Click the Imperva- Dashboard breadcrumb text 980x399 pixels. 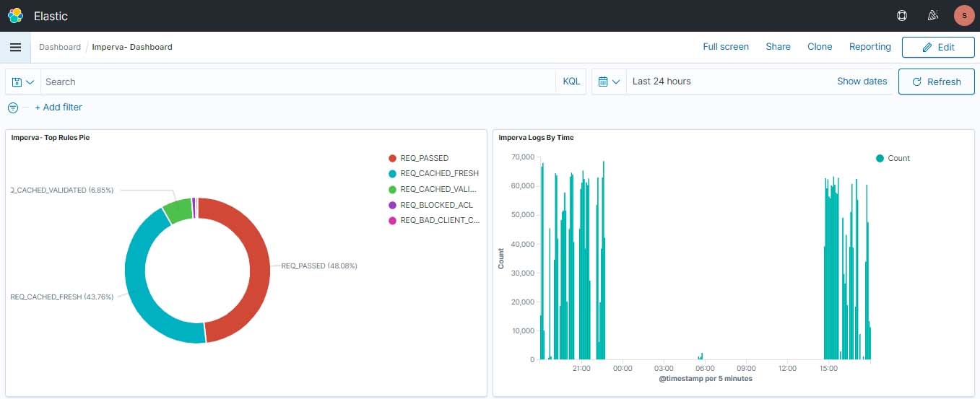tap(132, 47)
